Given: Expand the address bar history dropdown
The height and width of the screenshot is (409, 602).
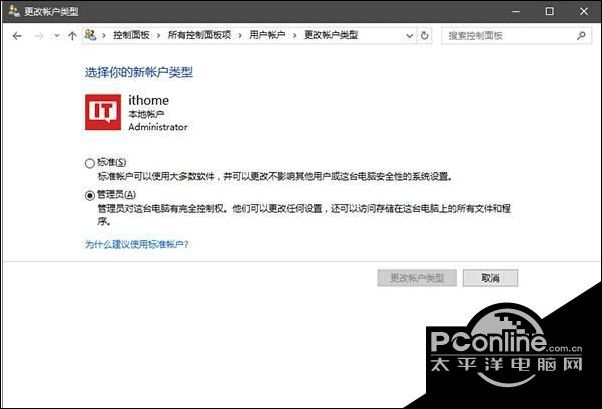Looking at the screenshot, I should click(x=409, y=36).
